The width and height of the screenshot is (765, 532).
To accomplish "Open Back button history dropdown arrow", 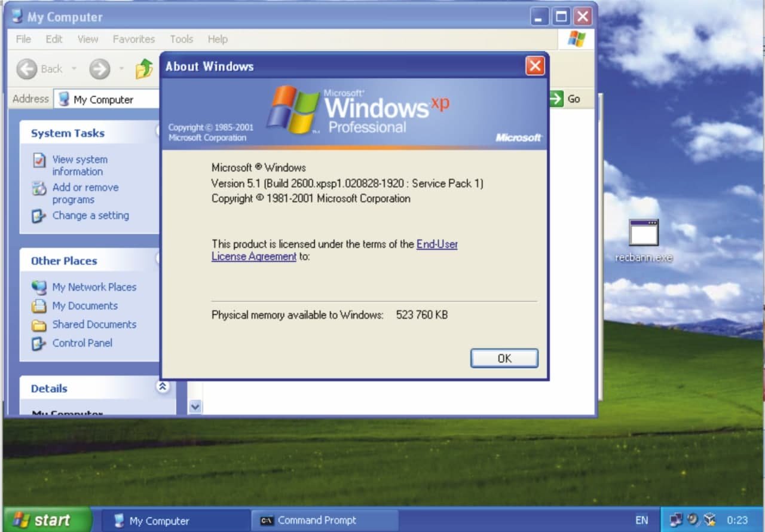I will coord(74,69).
